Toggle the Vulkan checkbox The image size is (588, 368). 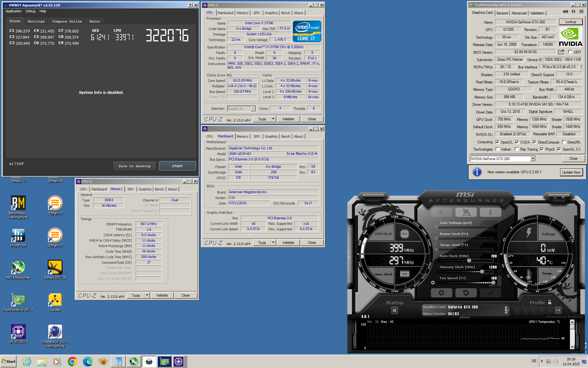pyautogui.click(x=497, y=149)
